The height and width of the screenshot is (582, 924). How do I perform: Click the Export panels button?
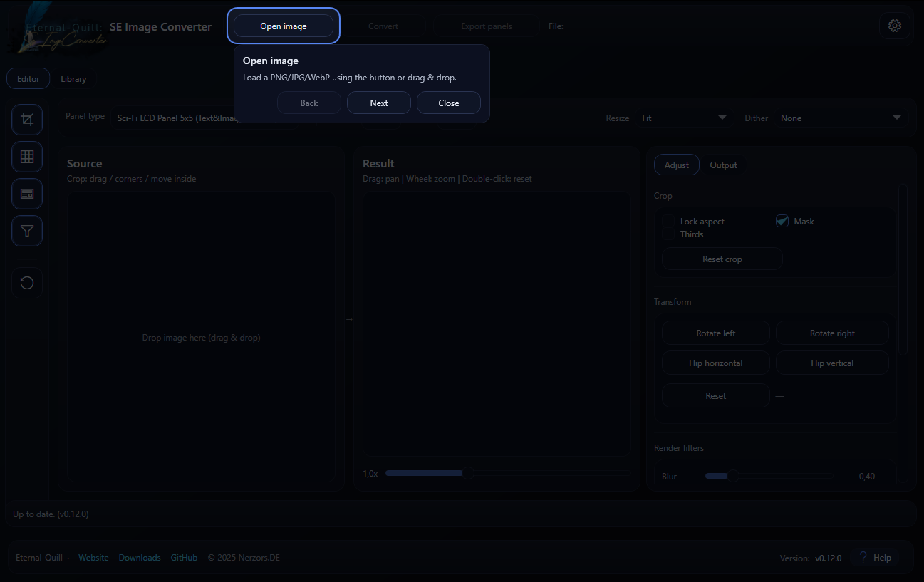point(487,26)
